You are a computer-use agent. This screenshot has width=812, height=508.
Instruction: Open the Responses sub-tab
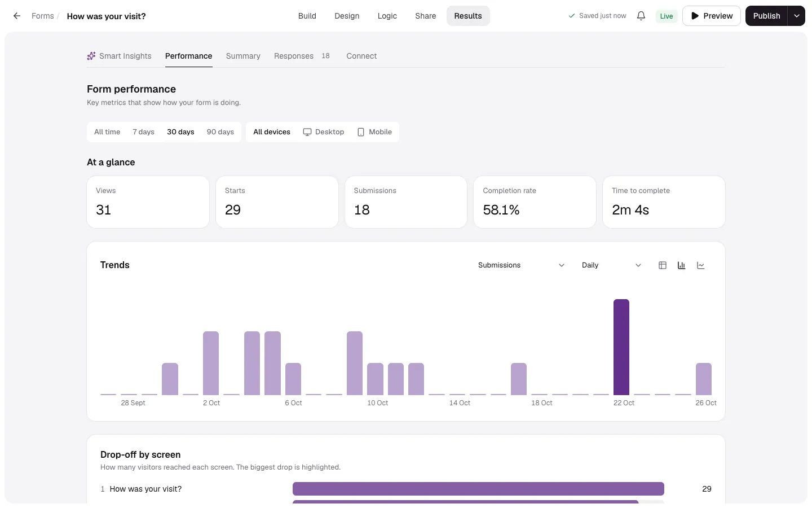(x=302, y=56)
